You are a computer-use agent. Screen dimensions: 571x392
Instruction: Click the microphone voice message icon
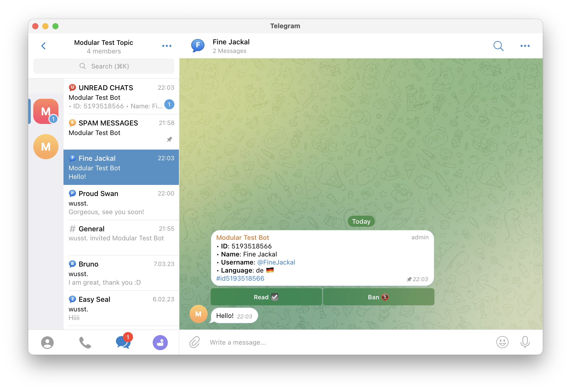525,342
